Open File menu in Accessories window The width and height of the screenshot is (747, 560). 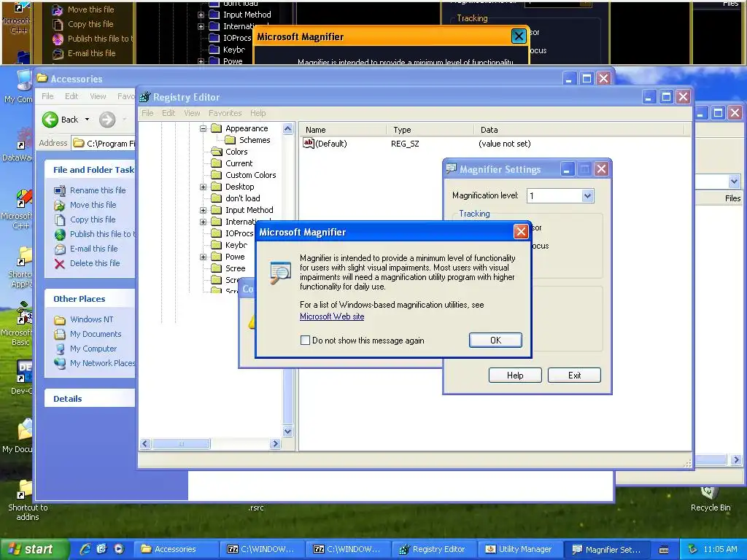pos(47,96)
